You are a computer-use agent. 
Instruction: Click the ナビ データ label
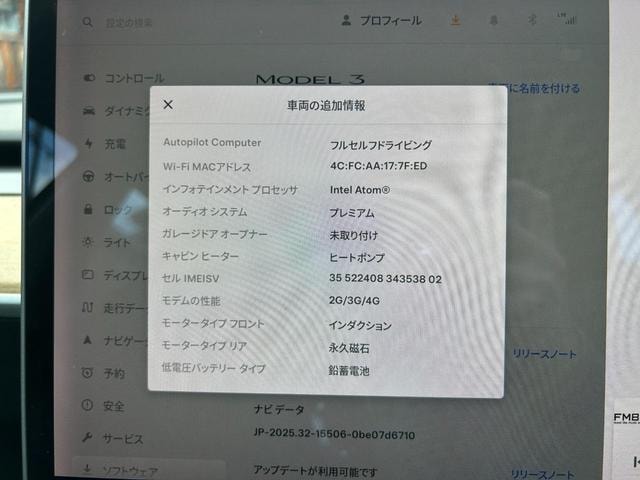click(x=279, y=409)
